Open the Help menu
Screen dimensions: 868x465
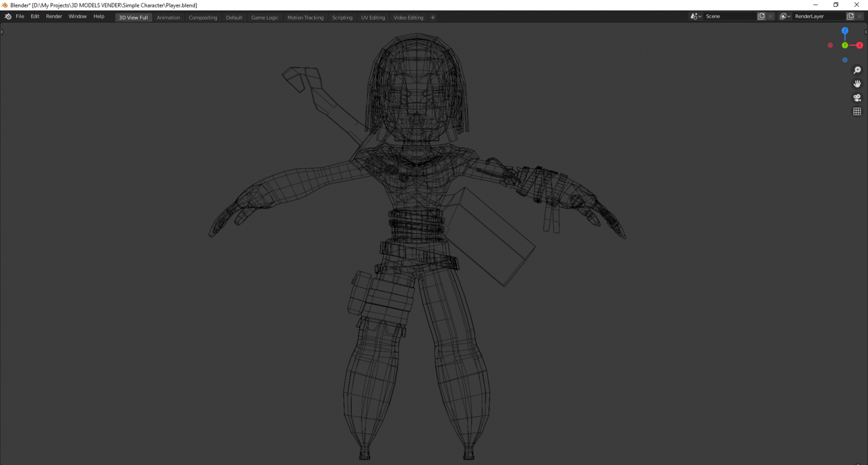click(x=99, y=17)
